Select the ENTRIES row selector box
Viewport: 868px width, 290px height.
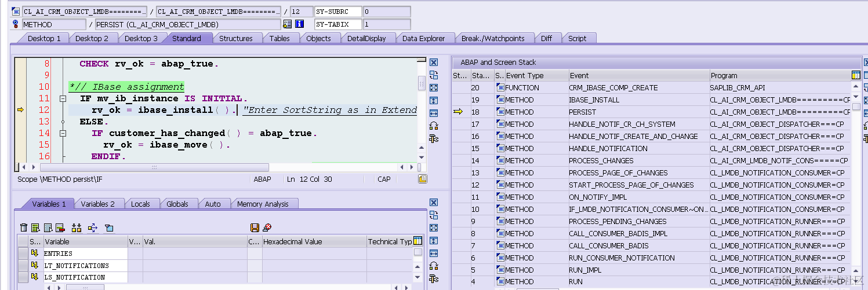click(x=23, y=254)
